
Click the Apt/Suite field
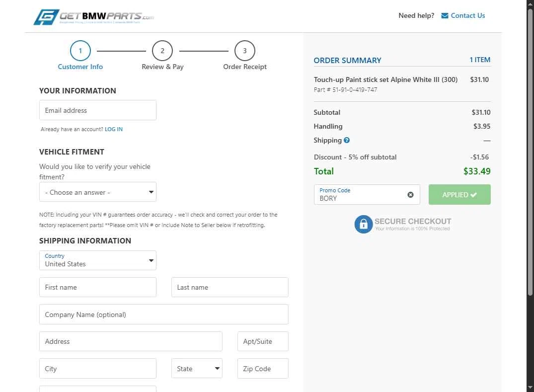pyautogui.click(x=263, y=341)
